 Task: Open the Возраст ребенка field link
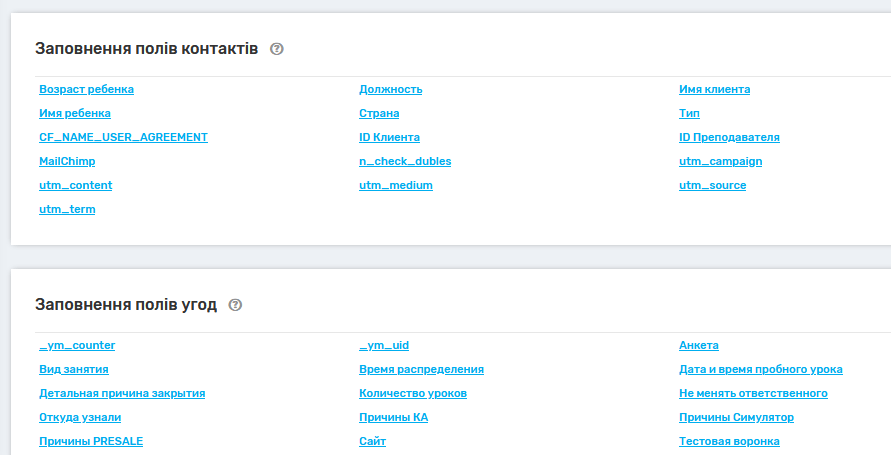86,89
